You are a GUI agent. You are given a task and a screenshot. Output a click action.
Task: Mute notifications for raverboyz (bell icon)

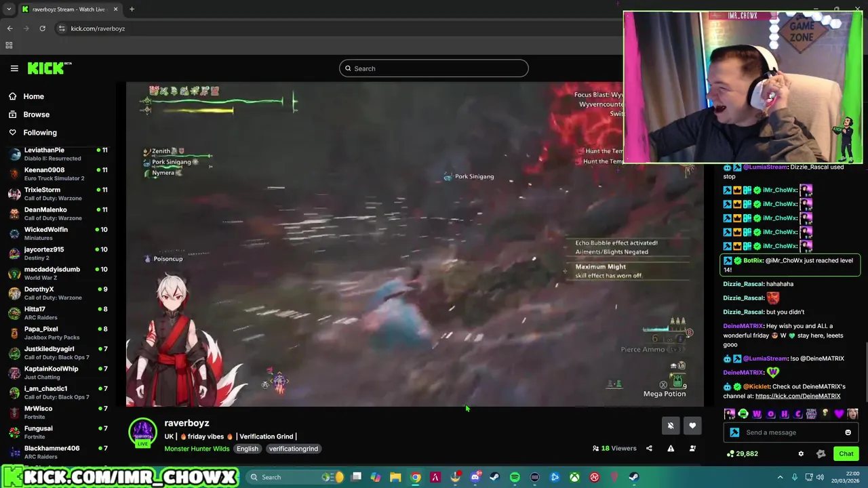tap(671, 426)
